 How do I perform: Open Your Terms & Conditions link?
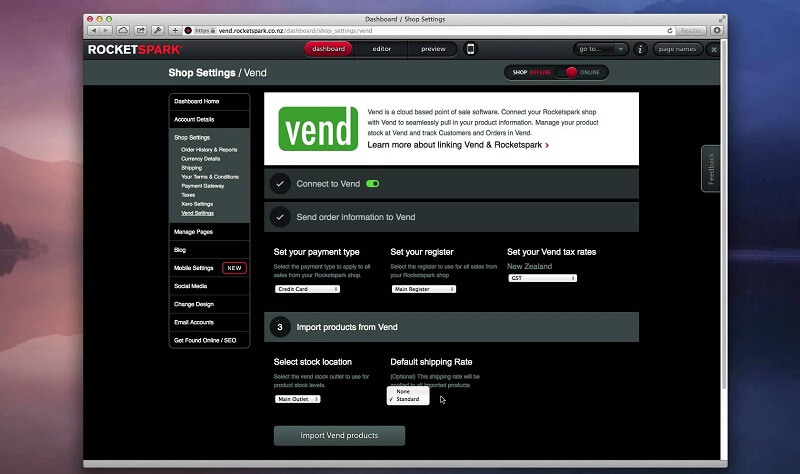point(210,177)
